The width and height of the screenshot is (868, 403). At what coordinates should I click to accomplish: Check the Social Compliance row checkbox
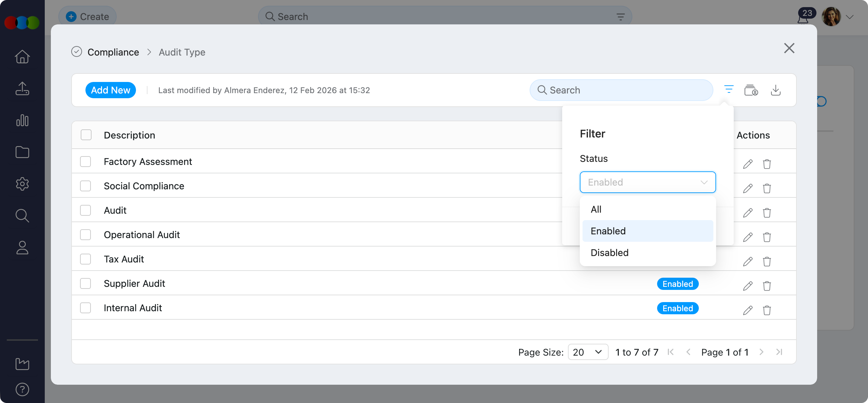(x=85, y=186)
